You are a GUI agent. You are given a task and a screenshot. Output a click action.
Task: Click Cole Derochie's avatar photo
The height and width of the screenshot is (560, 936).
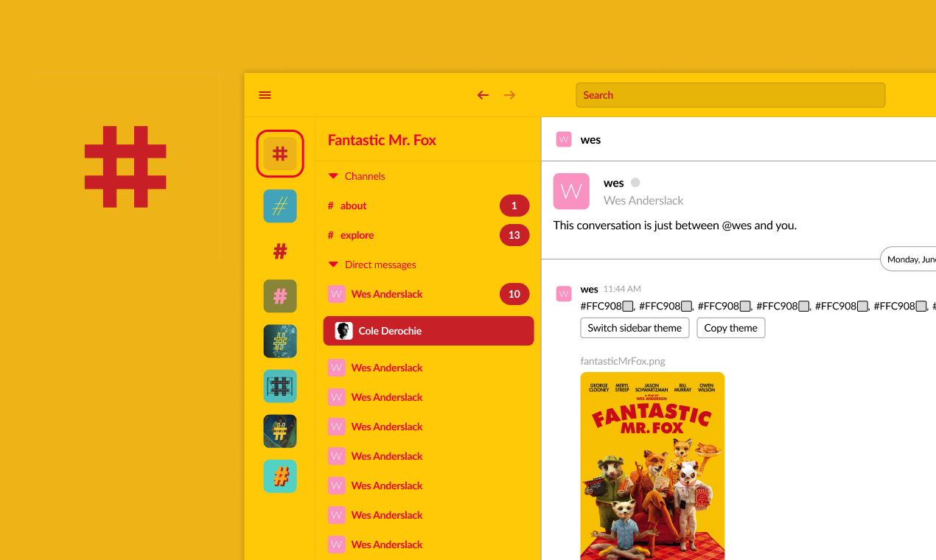click(x=343, y=331)
